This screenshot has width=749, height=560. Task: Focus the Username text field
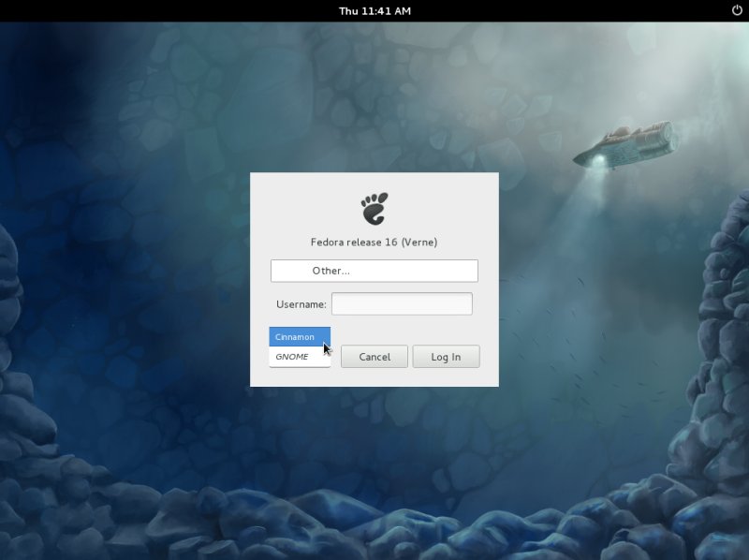point(402,304)
